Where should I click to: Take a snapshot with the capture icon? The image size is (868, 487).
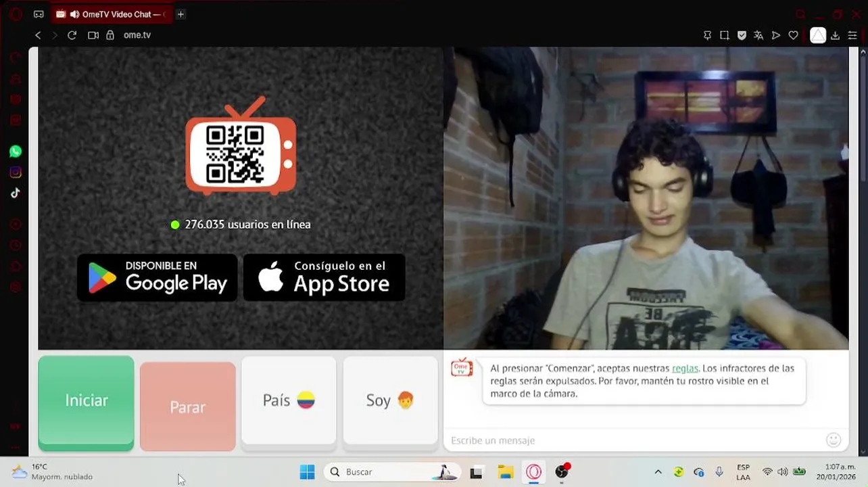[x=725, y=35]
